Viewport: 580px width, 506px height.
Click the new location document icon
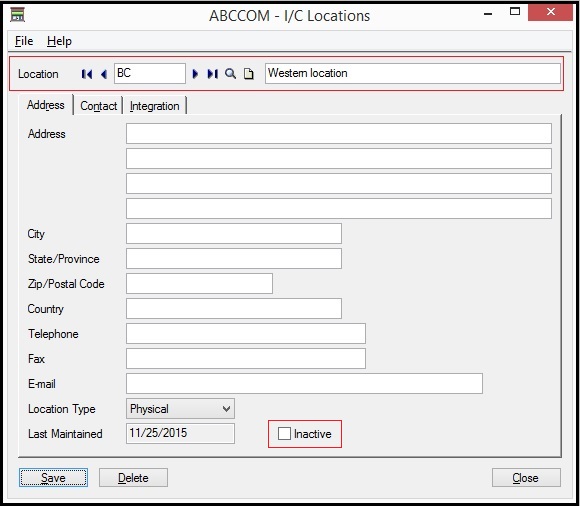[x=249, y=74]
